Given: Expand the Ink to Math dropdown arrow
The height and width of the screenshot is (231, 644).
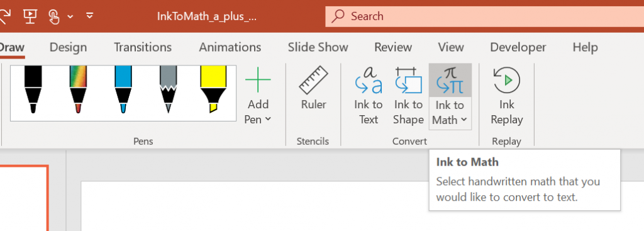Looking at the screenshot, I should (x=464, y=120).
